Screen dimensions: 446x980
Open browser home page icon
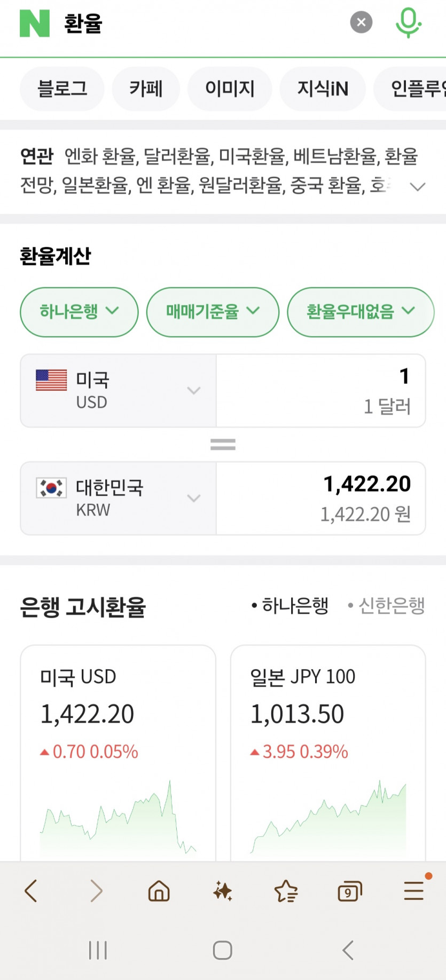coord(159,891)
